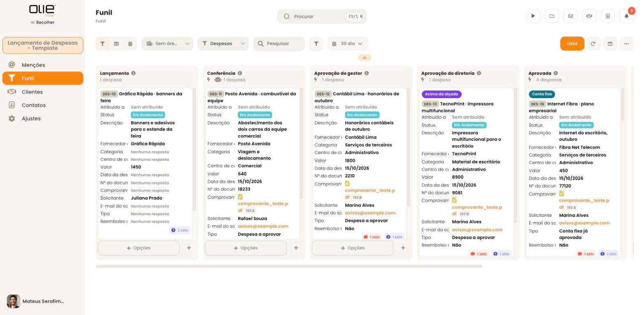Open the folder icon in top bar
This screenshot has width=644, height=315.
click(x=552, y=16)
